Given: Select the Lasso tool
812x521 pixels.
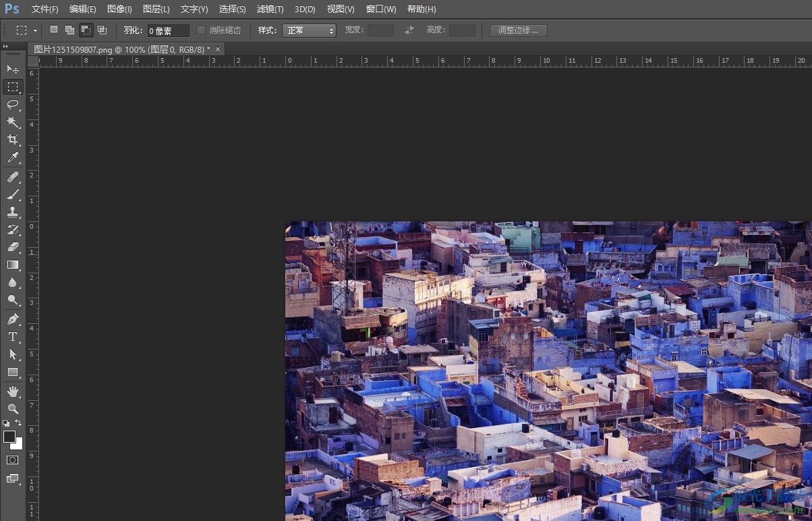Looking at the screenshot, I should click(13, 104).
